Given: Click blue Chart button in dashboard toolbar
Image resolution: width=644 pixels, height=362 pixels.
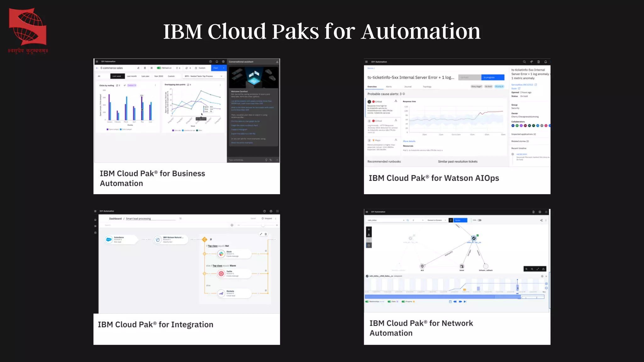Looking at the screenshot, I should [x=219, y=68].
